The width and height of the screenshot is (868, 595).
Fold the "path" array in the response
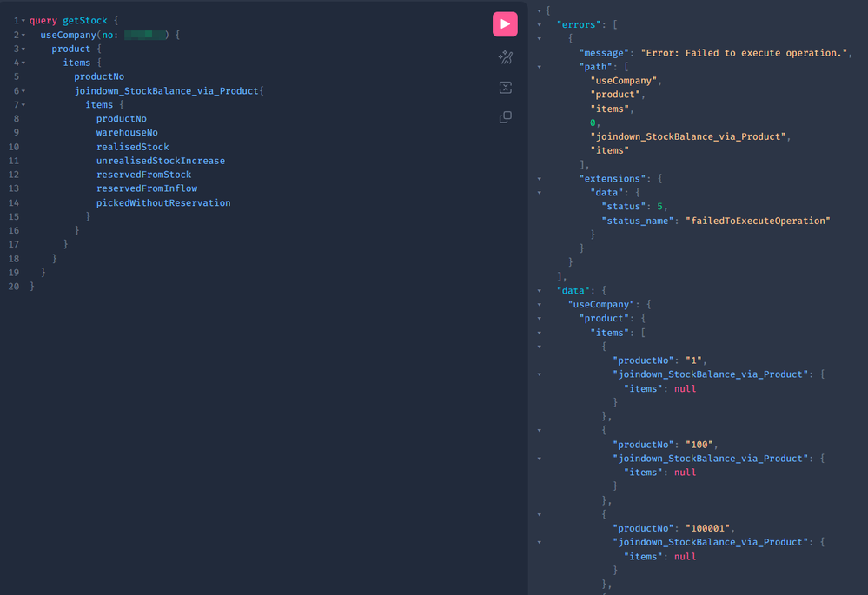(x=540, y=67)
